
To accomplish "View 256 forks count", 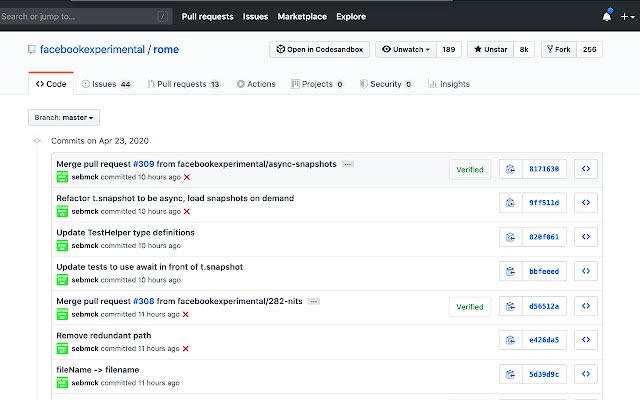I will tap(589, 49).
